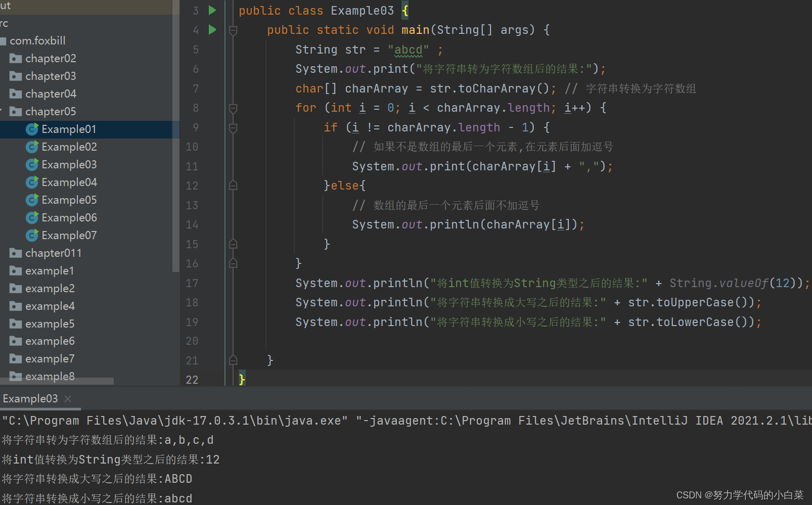The image size is (812, 505).
Task: Fold the for loop at line 8
Action: coord(233,107)
